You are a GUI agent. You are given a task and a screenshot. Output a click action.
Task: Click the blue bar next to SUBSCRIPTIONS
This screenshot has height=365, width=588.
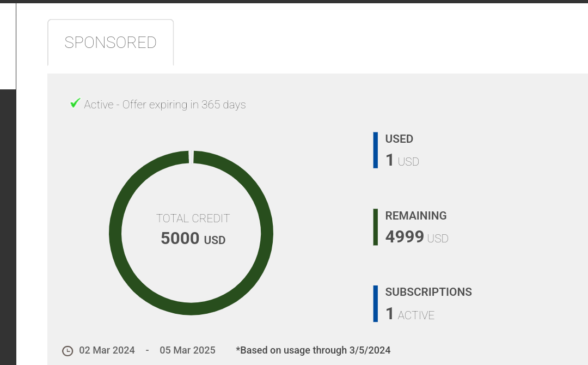click(x=376, y=303)
